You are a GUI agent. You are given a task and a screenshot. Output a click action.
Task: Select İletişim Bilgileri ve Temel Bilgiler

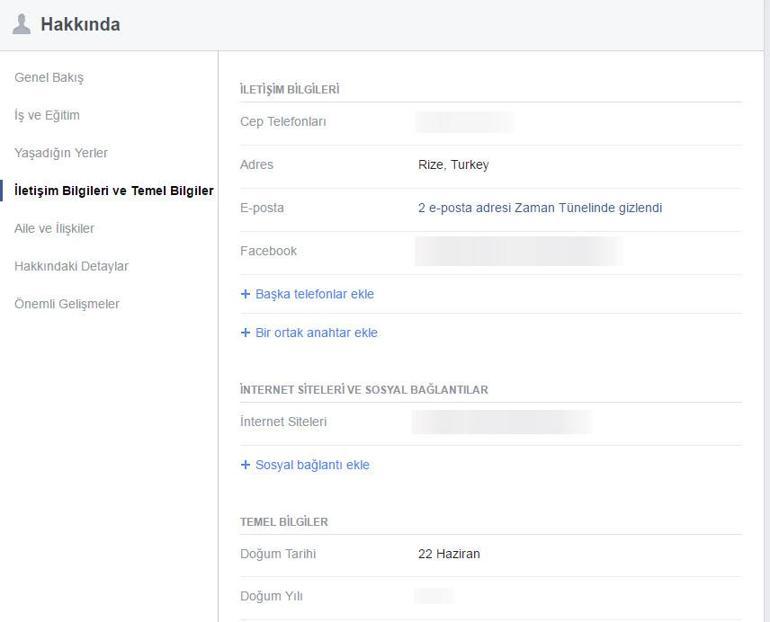pyautogui.click(x=113, y=191)
